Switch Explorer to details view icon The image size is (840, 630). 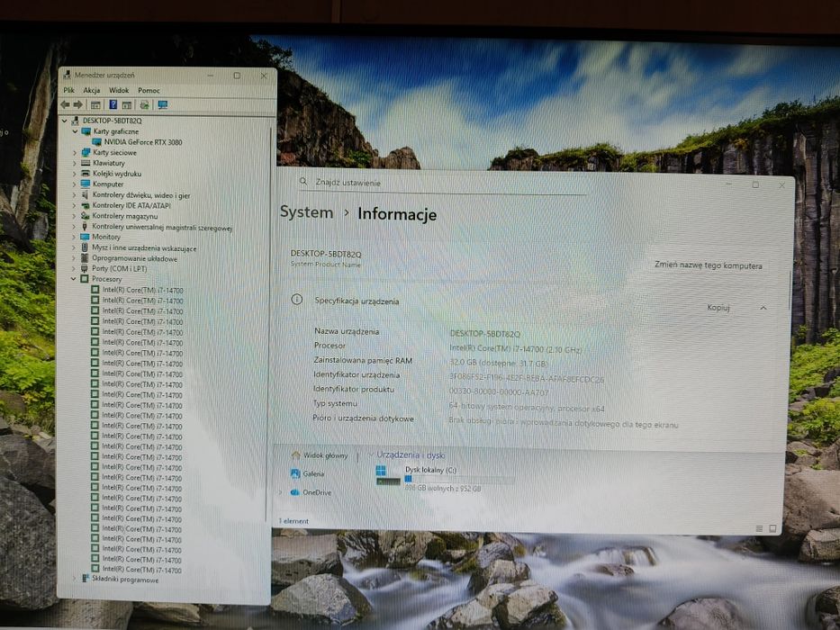pyautogui.click(x=759, y=529)
